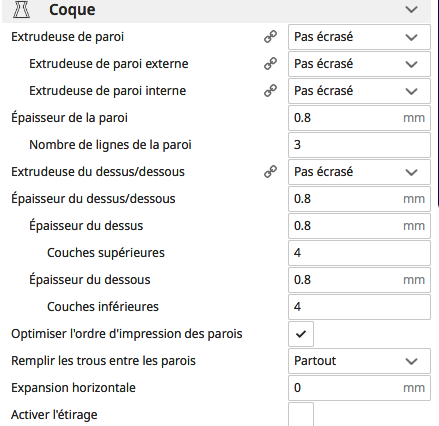The width and height of the screenshot is (439, 426).
Task: Collapse the Coque section chevron
Action: pyautogui.click(x=411, y=9)
